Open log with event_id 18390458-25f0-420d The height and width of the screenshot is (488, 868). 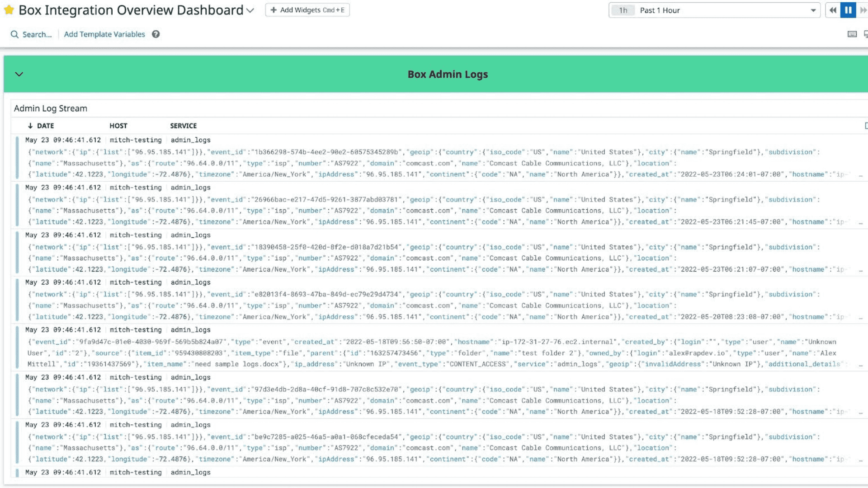pos(439,253)
